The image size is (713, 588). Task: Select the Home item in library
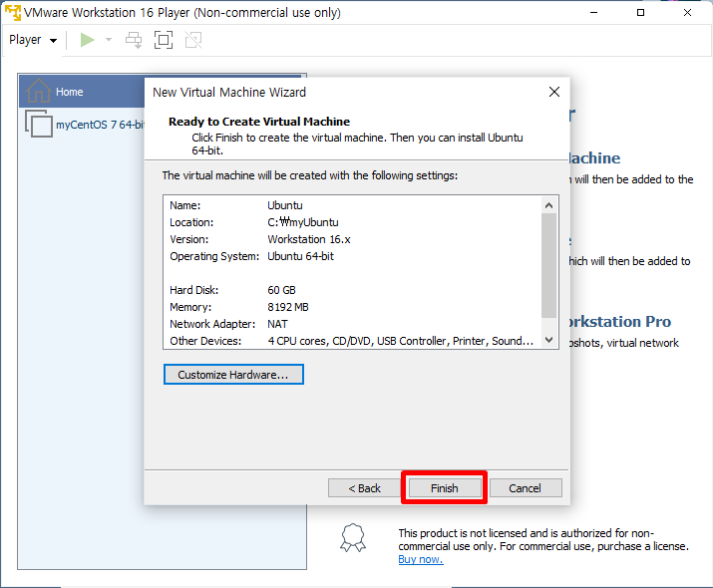coord(82,92)
